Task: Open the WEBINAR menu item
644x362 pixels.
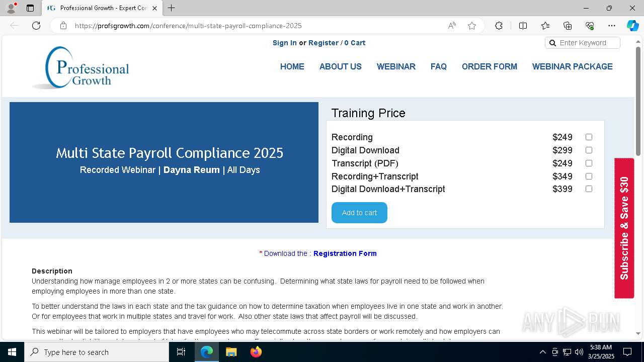Action: pyautogui.click(x=396, y=66)
